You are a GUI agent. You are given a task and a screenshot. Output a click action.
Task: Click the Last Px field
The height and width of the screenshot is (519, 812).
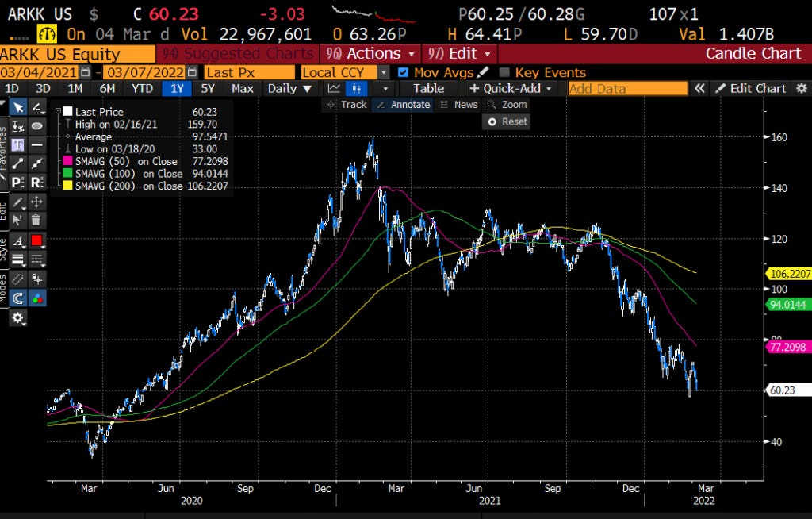click(x=249, y=72)
